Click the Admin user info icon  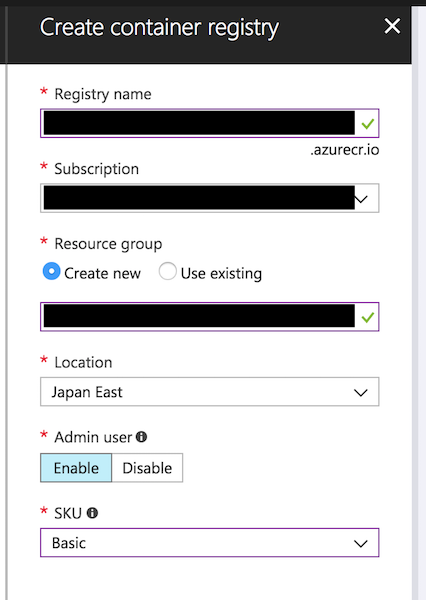click(x=141, y=437)
